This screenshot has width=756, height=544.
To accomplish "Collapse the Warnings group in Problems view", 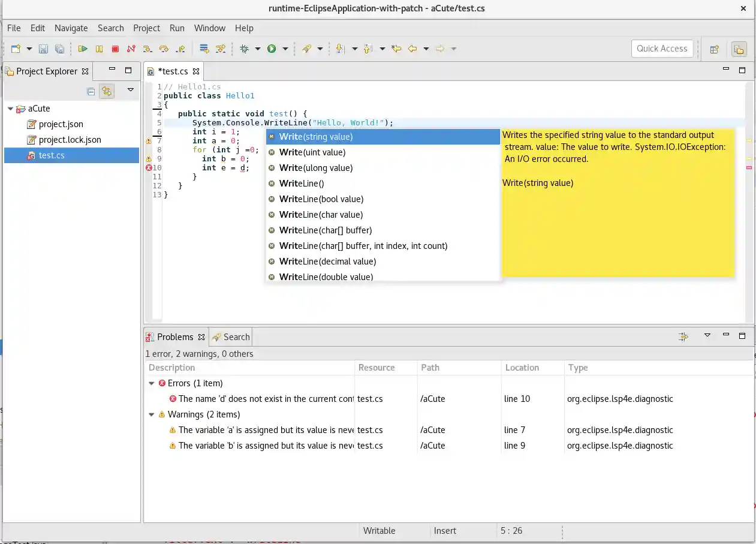I will point(152,414).
